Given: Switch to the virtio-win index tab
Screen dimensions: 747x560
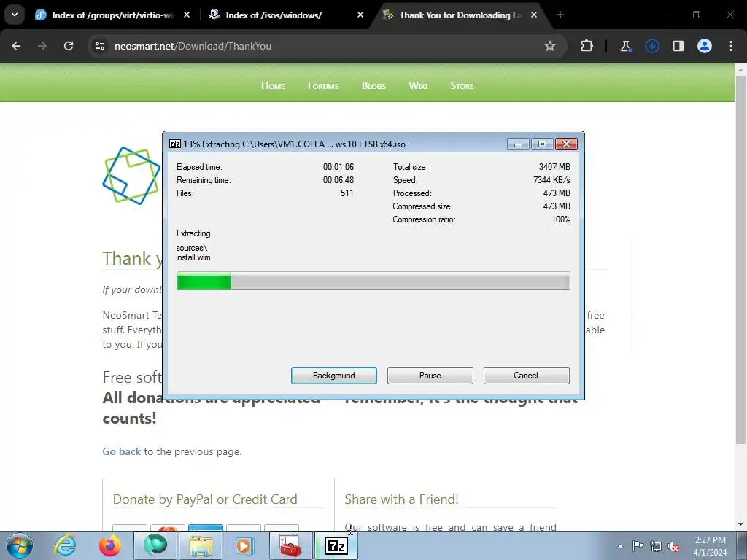Looking at the screenshot, I should pyautogui.click(x=113, y=15).
